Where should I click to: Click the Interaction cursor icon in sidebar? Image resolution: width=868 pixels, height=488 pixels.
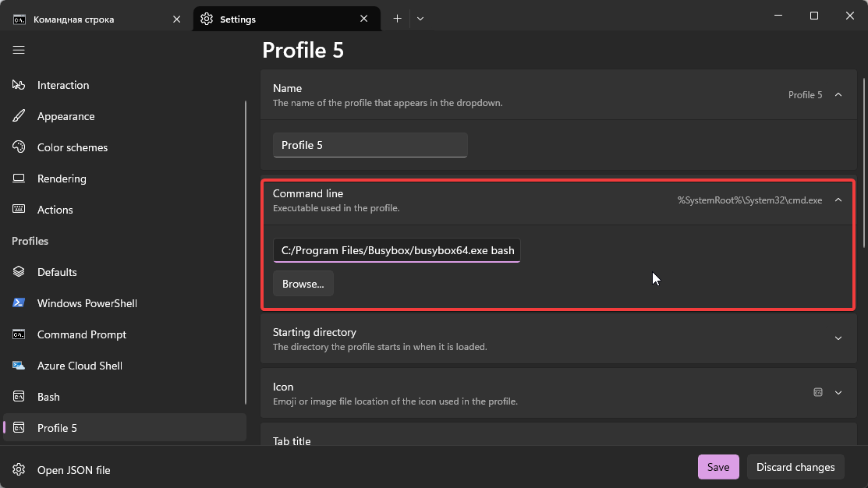click(x=19, y=85)
